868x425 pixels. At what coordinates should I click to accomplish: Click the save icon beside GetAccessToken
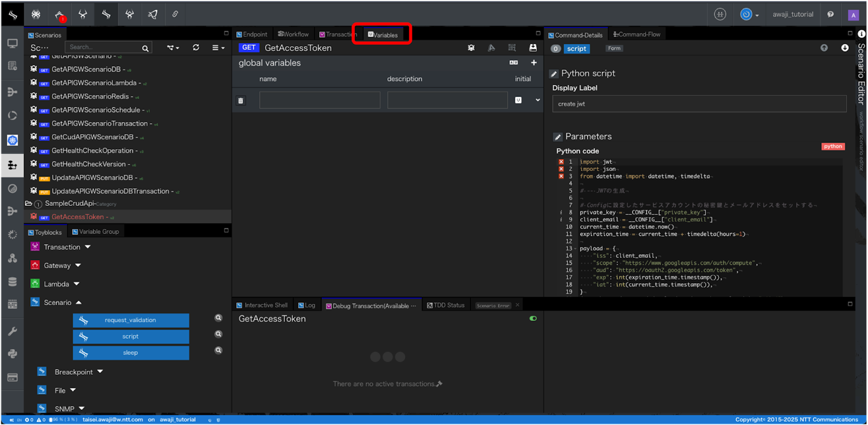(x=533, y=48)
